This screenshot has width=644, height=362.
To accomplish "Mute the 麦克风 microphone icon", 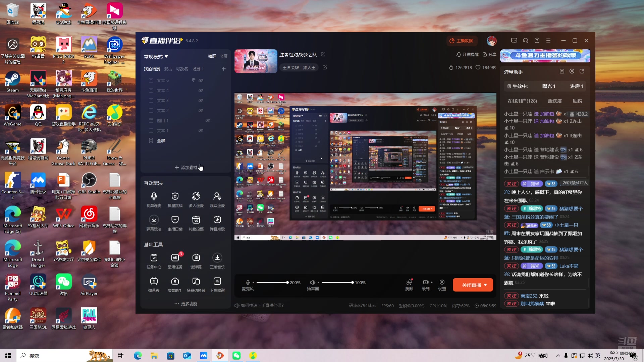I will coord(248,283).
